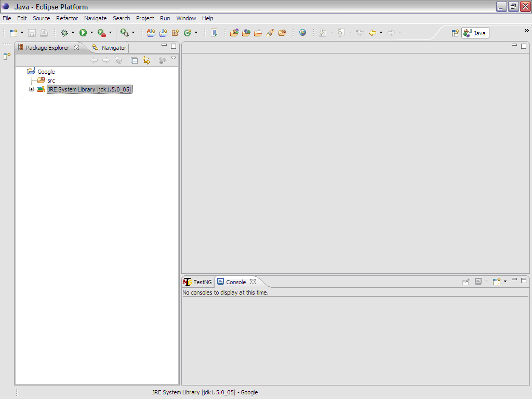
Task: Click the Run External Tools icon
Action: (101, 33)
